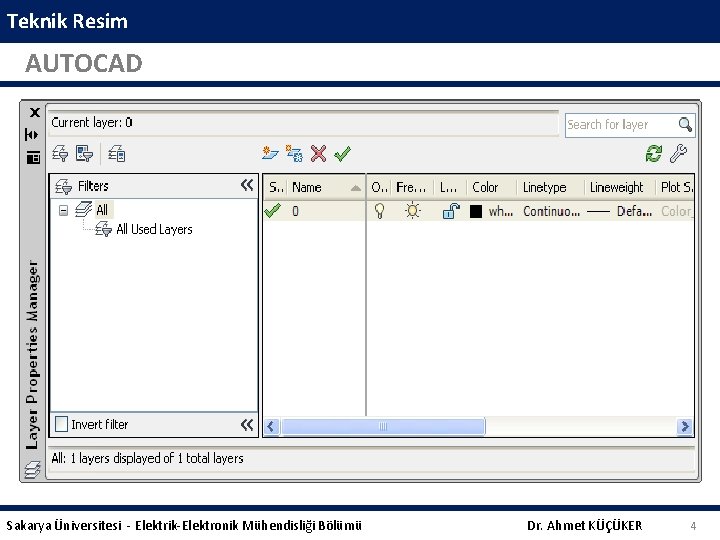The image size is (720, 540).
Task: Click the Default lineweight of layer 0
Action: (x=619, y=211)
